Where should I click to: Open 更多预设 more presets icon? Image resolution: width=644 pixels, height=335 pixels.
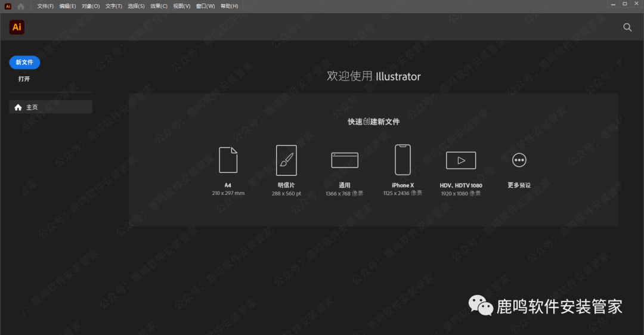(519, 160)
